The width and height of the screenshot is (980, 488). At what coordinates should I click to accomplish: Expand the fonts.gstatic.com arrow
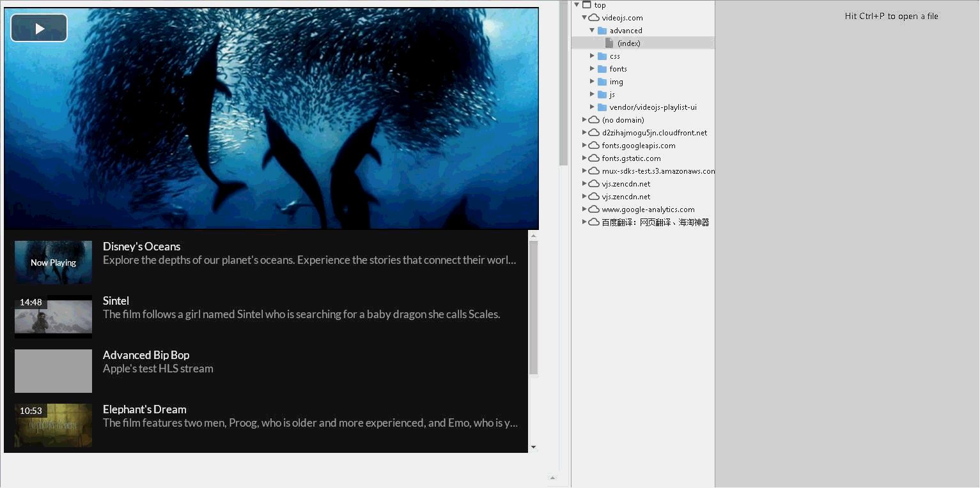tap(584, 158)
